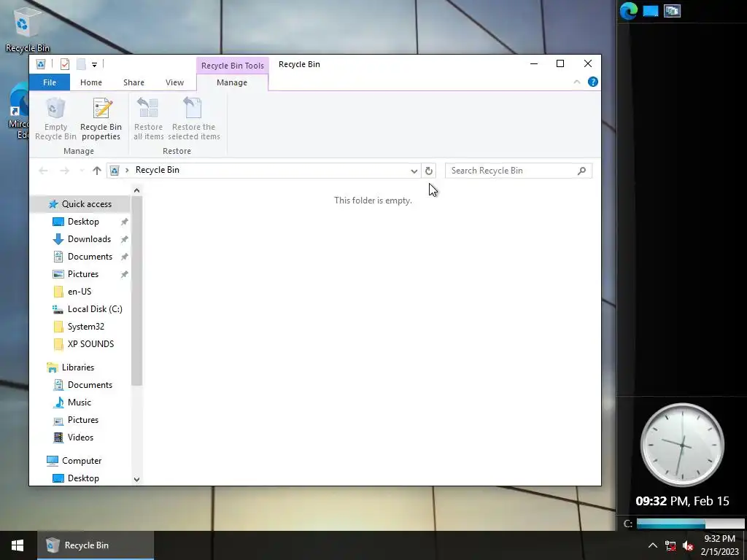The width and height of the screenshot is (747, 560).
Task: Click the Back navigation arrow
Action: click(x=43, y=171)
